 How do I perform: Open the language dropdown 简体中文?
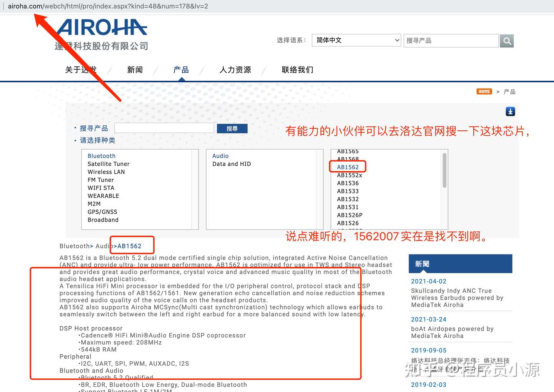point(357,40)
